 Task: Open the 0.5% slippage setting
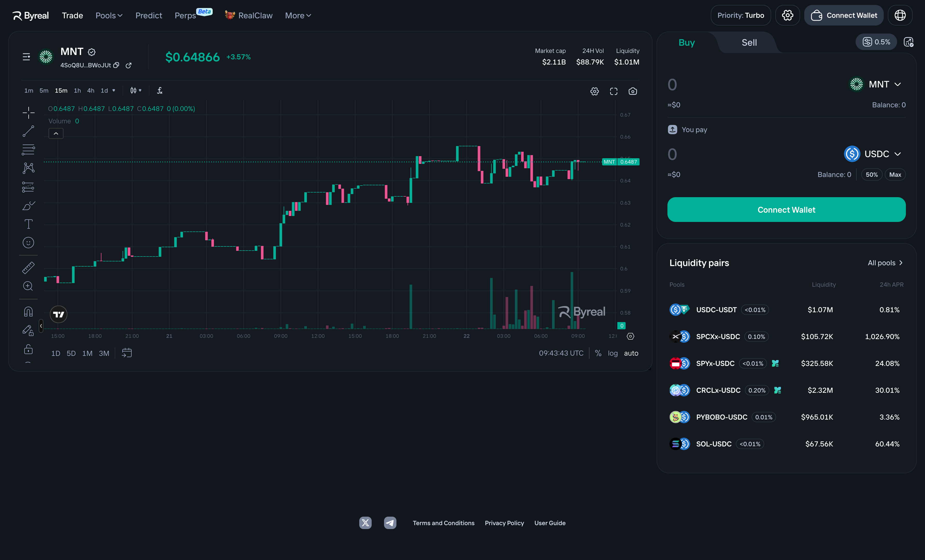876,42
